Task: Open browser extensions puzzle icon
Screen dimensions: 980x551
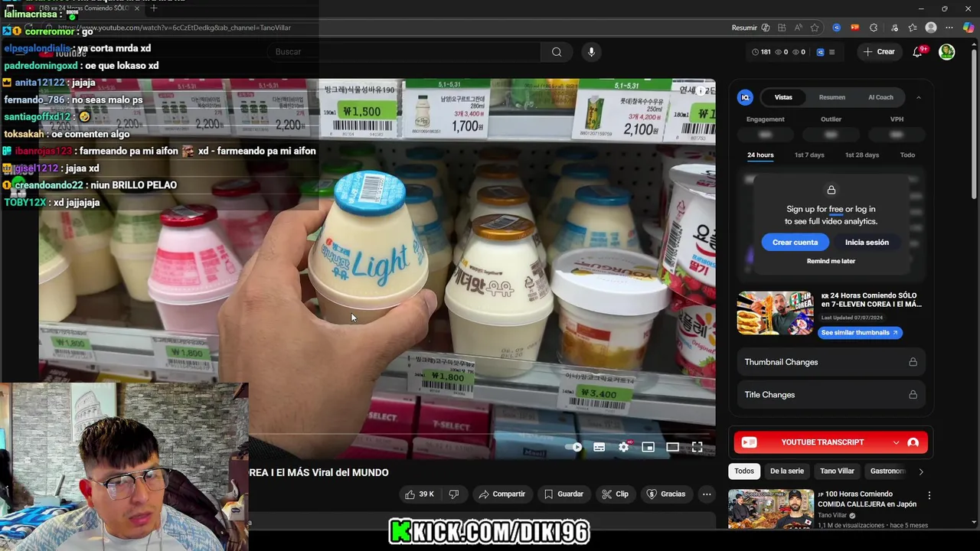Action: click(x=874, y=28)
